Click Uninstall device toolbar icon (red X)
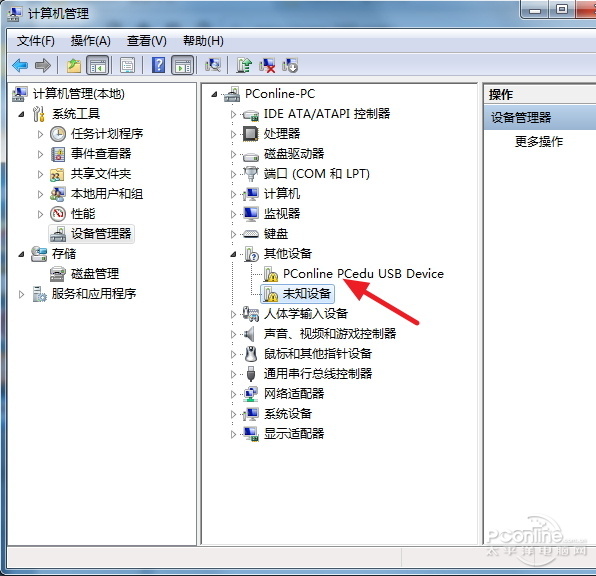Image resolution: width=596 pixels, height=576 pixels. click(267, 65)
